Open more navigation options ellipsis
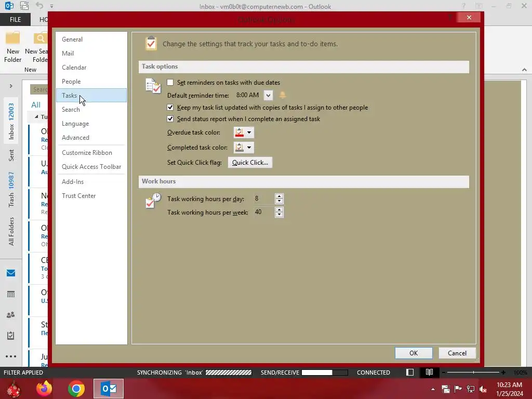 [11, 356]
